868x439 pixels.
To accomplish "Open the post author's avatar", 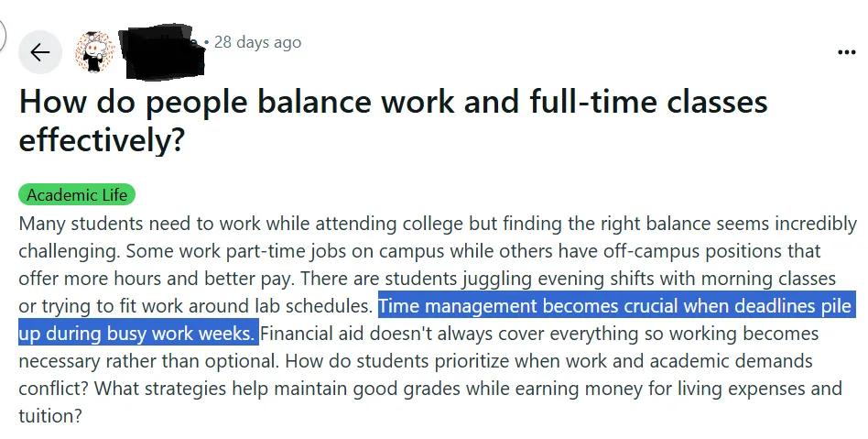I will [95, 51].
